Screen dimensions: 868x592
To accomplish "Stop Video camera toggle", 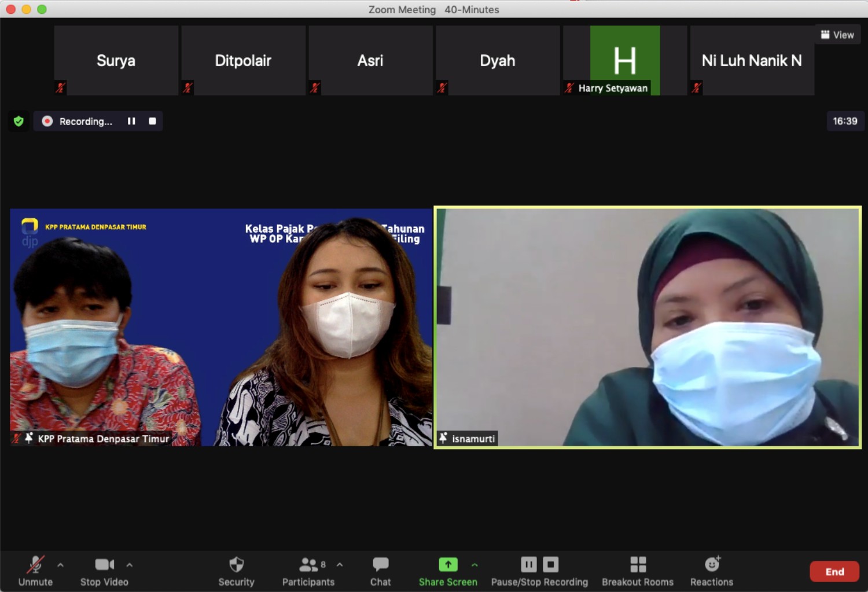I will (x=104, y=571).
